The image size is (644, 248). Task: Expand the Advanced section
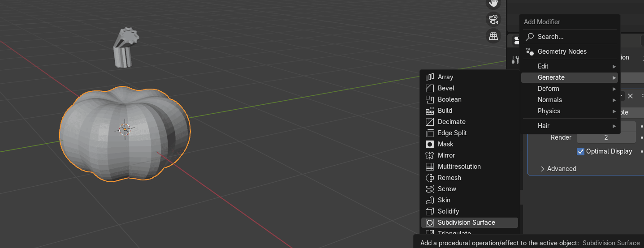558,169
